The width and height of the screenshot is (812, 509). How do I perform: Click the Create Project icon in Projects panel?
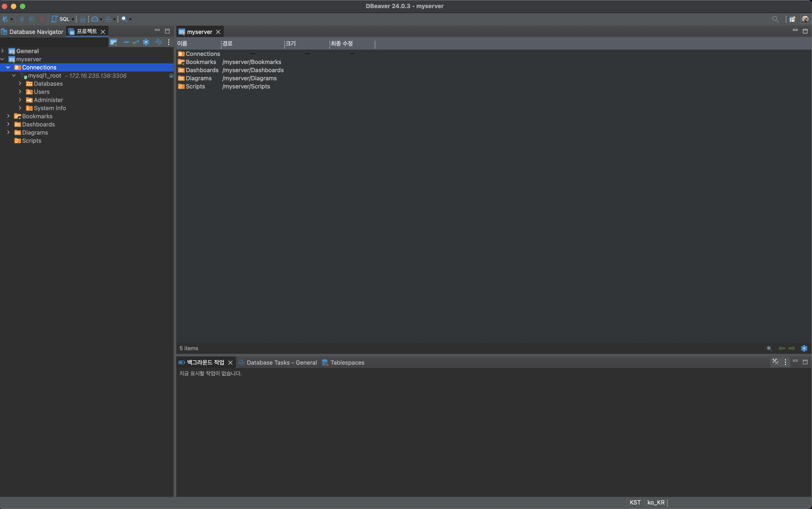pos(113,43)
